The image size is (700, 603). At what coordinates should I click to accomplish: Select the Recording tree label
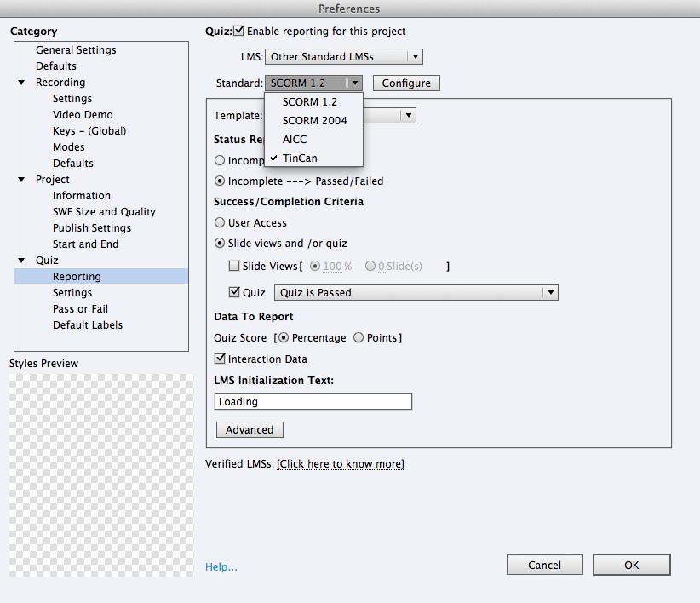pyautogui.click(x=60, y=82)
